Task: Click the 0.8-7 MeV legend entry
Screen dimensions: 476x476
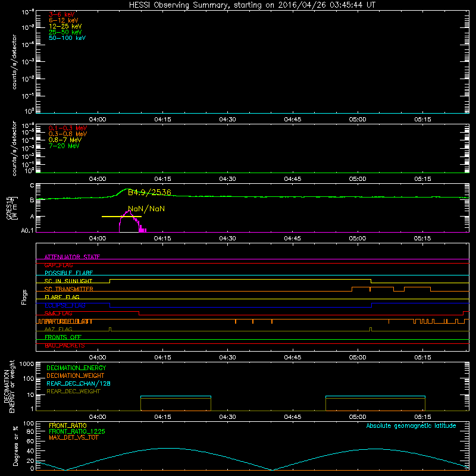Action: [x=65, y=140]
